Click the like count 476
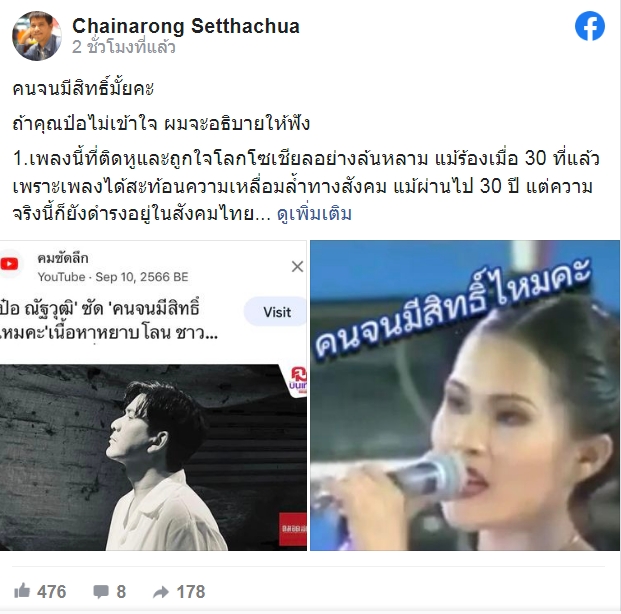621x614 pixels. (x=51, y=592)
